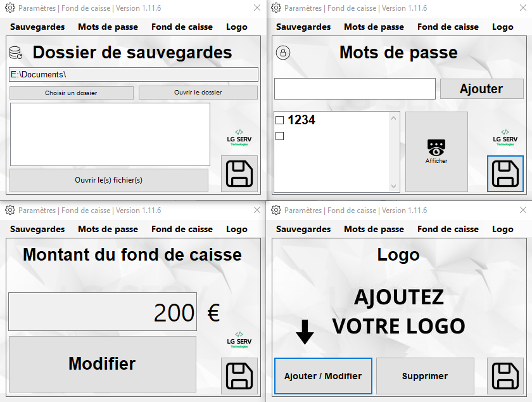Click the Ajouter button to add a password
This screenshot has height=402, width=532.
[x=481, y=88]
